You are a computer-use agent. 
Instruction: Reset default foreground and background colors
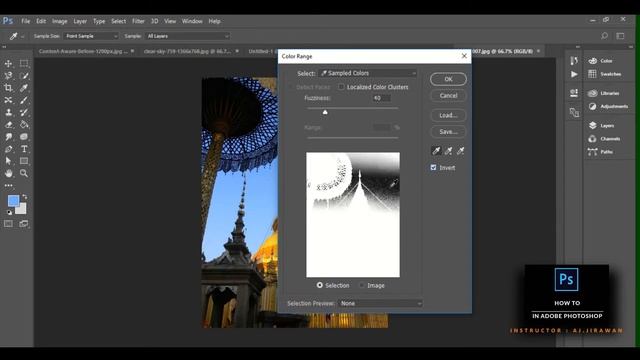[9, 212]
